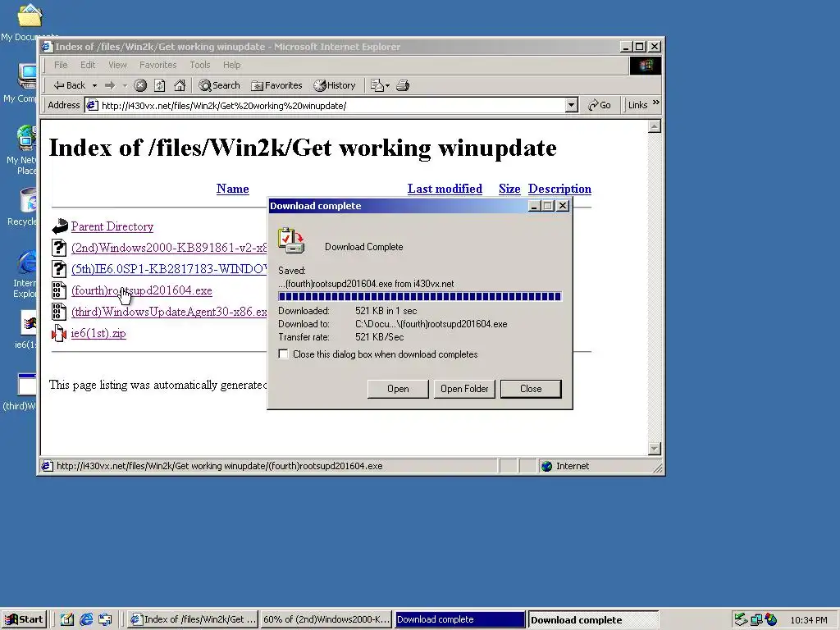Click the system tray clock 10:34 PM
This screenshot has width=840, height=630.
coord(809,620)
